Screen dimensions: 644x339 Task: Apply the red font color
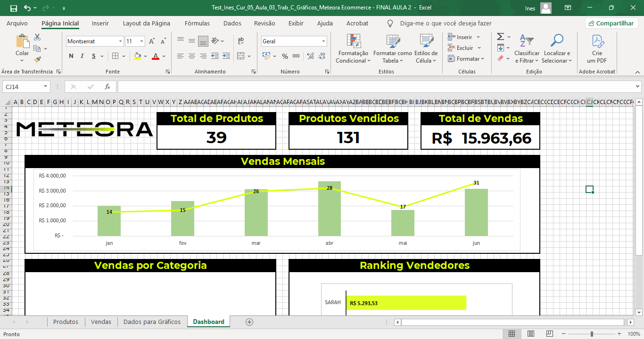pos(156,56)
